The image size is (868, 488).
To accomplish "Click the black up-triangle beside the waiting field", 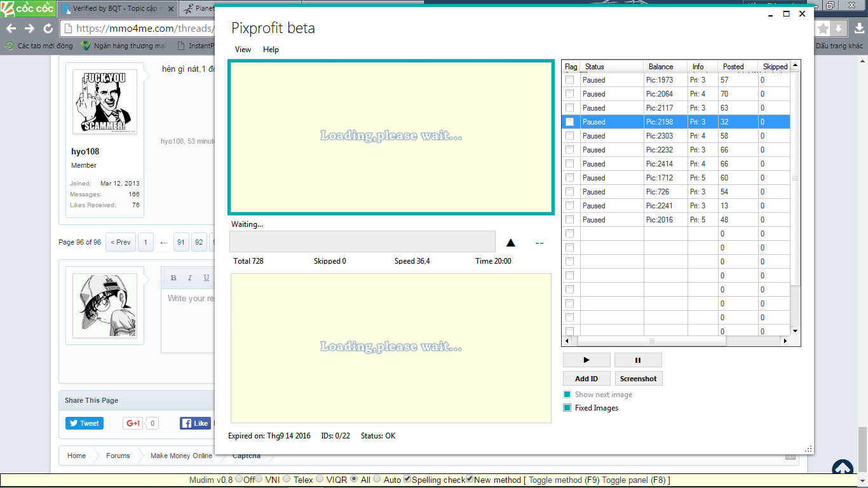I will (511, 242).
